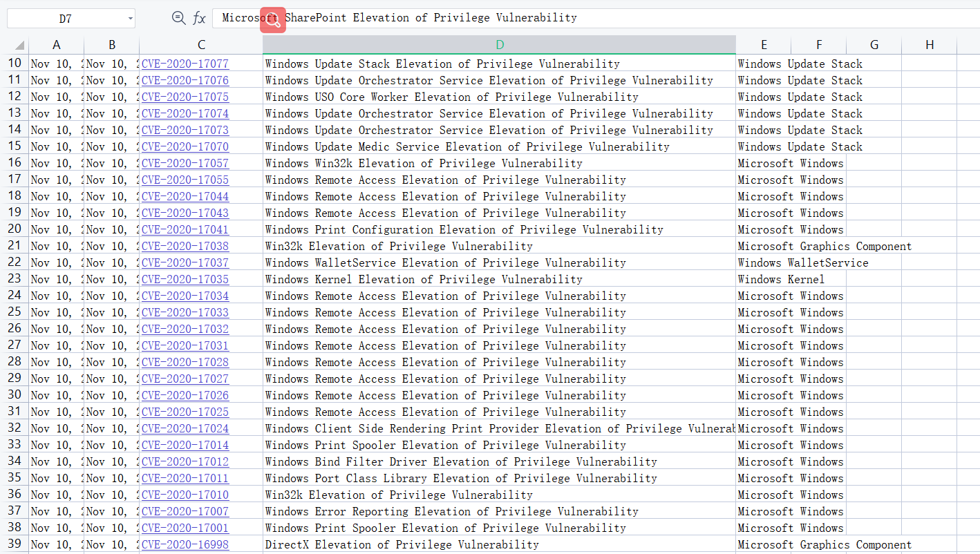Open link CVE-2020-16998
Screen dimensions: 980x554
coord(185,544)
